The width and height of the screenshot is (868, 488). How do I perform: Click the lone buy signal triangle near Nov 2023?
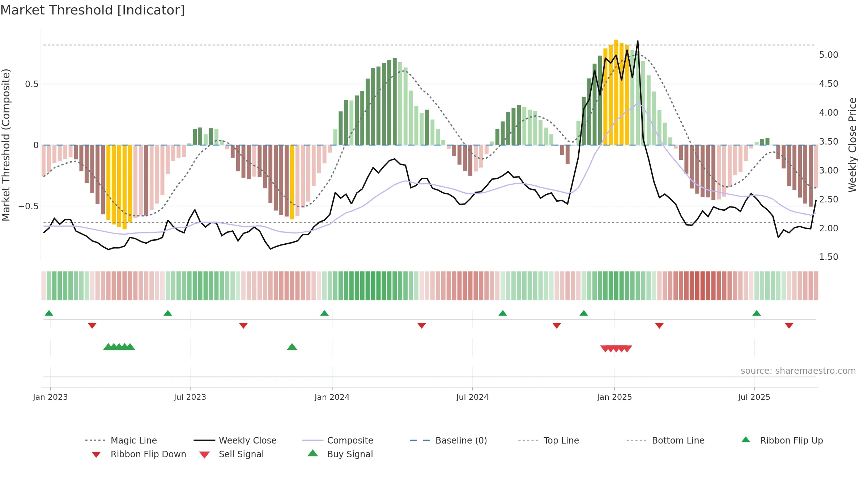[292, 347]
